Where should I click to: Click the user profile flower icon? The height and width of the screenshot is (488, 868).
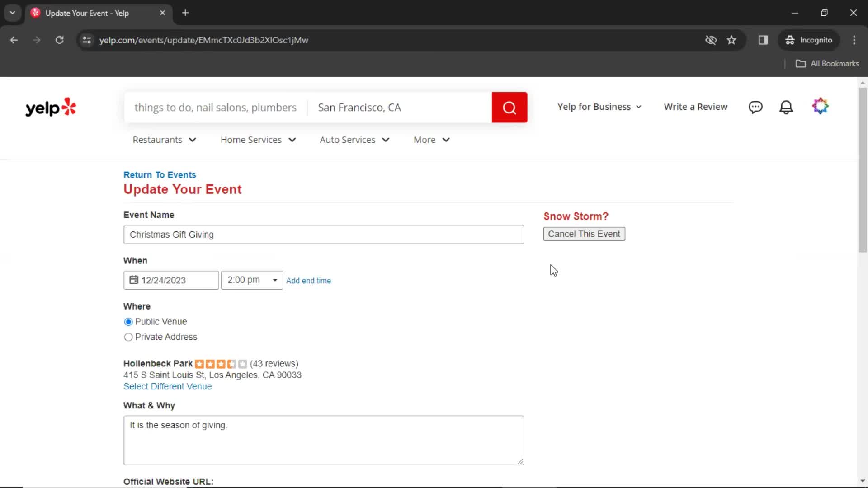(x=821, y=107)
